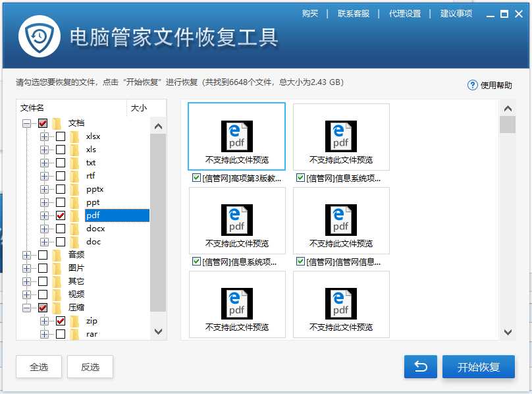Image resolution: width=532 pixels, height=394 pixels.
Task: Open the 购买 menu link
Action: click(x=310, y=14)
